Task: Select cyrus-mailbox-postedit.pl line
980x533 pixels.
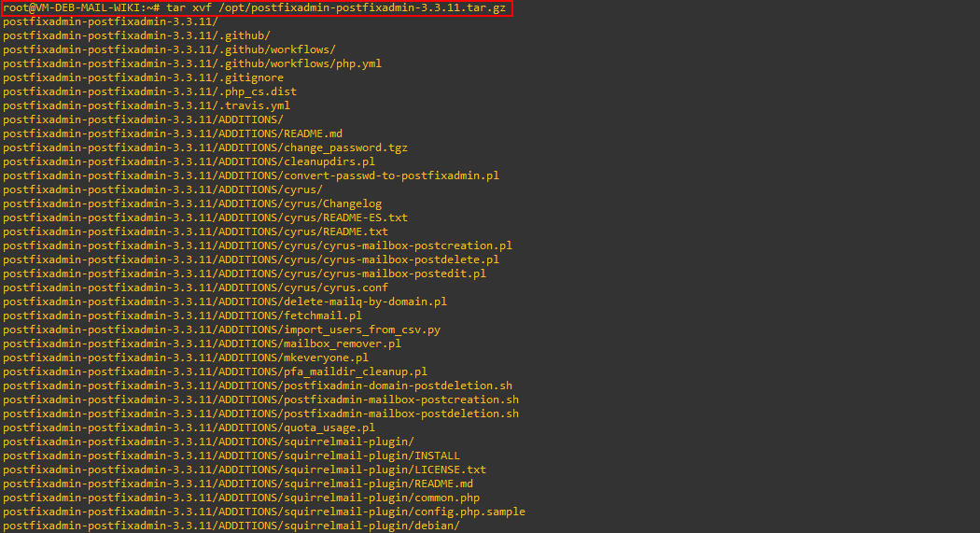Action: click(x=245, y=274)
